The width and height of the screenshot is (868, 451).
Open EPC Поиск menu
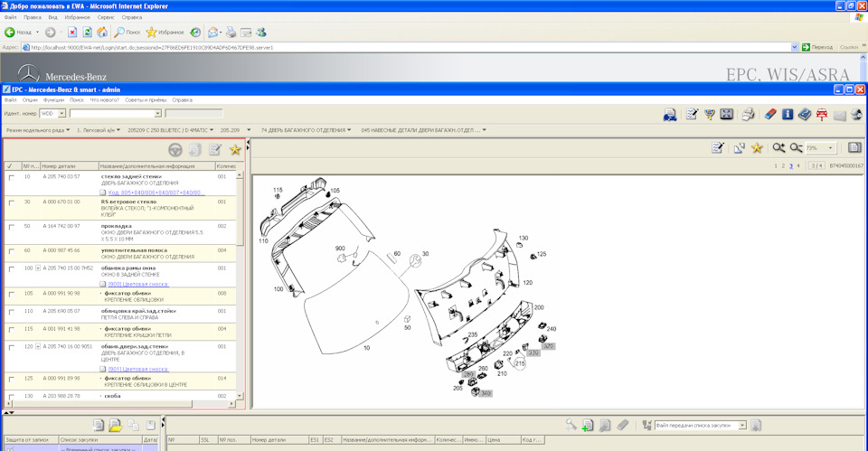(x=77, y=100)
